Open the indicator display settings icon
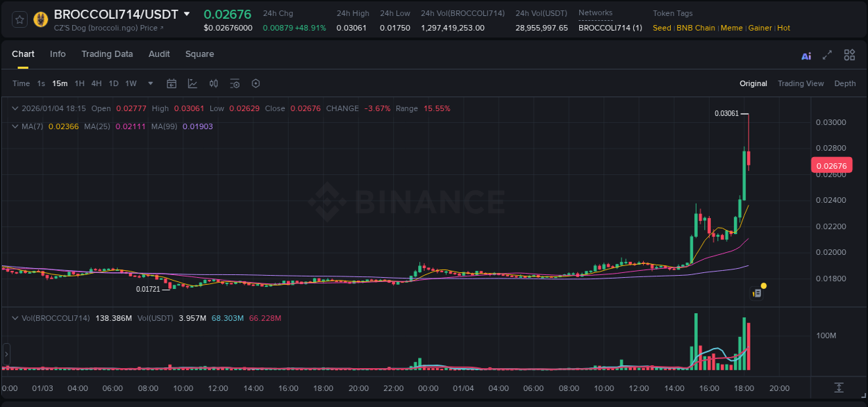The height and width of the screenshot is (407, 868). coord(235,83)
